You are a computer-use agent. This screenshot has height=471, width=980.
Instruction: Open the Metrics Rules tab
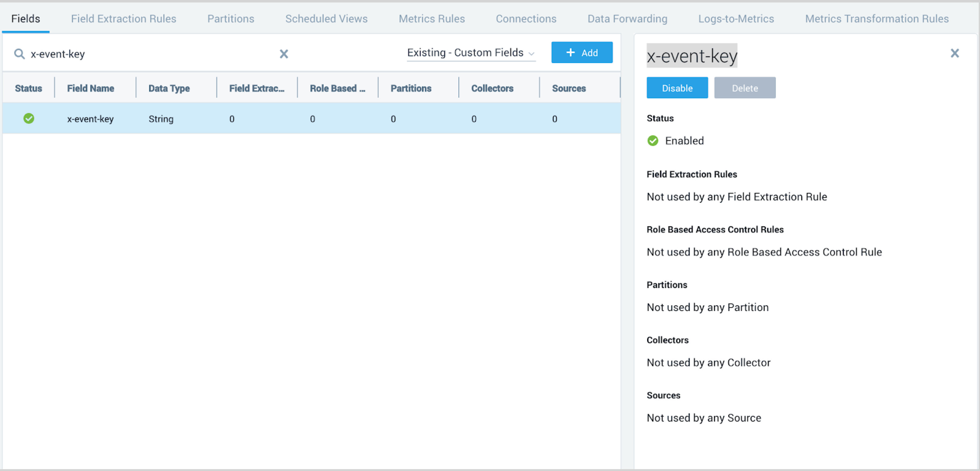[432, 19]
